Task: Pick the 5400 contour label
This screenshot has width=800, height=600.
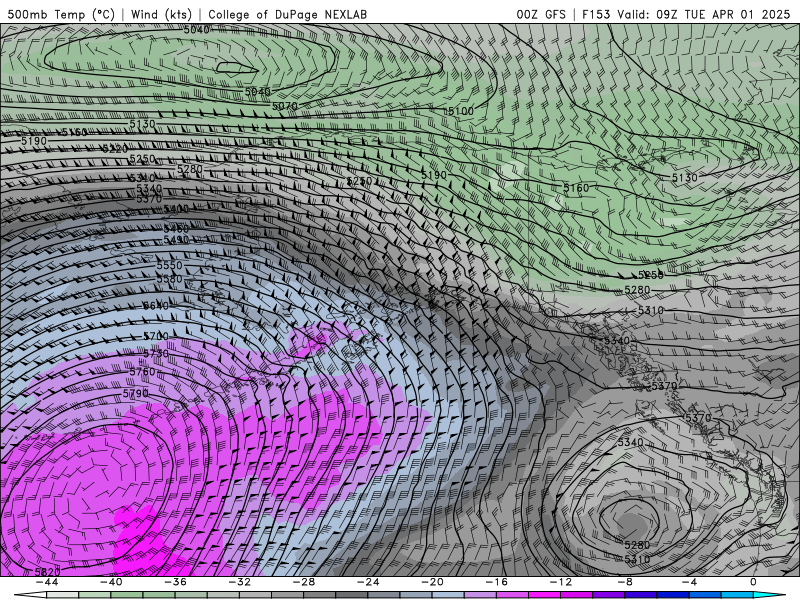Action: (x=176, y=209)
